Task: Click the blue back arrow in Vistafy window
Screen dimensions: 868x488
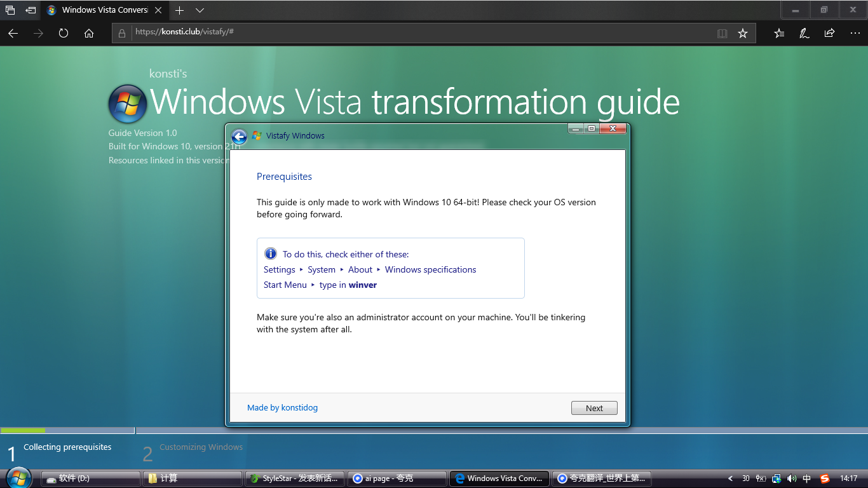Action: (x=239, y=137)
